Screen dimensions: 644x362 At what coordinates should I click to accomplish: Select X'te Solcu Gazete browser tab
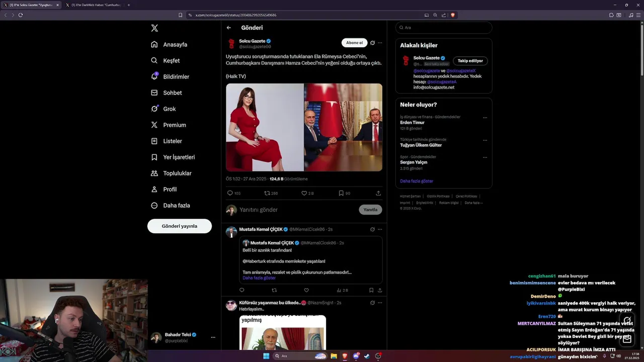(31, 5)
